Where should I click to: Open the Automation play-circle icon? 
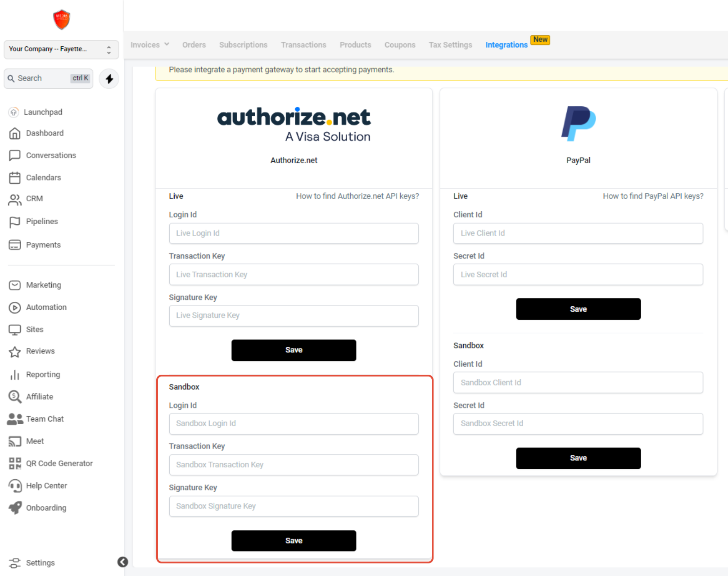tap(15, 308)
